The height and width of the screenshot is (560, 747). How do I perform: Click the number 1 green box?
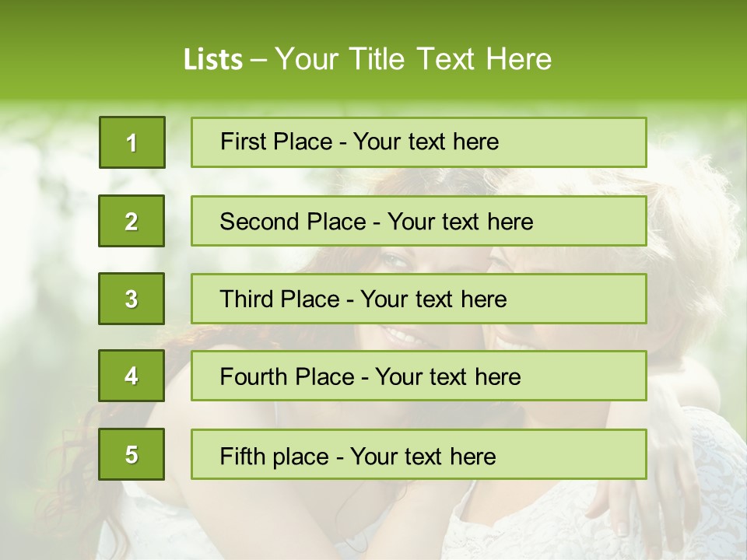pyautogui.click(x=132, y=142)
